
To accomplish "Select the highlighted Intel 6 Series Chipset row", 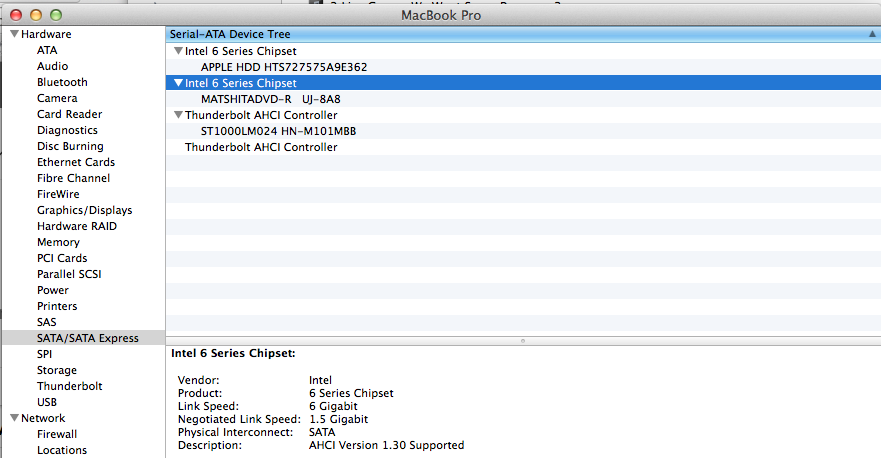I will pos(523,83).
